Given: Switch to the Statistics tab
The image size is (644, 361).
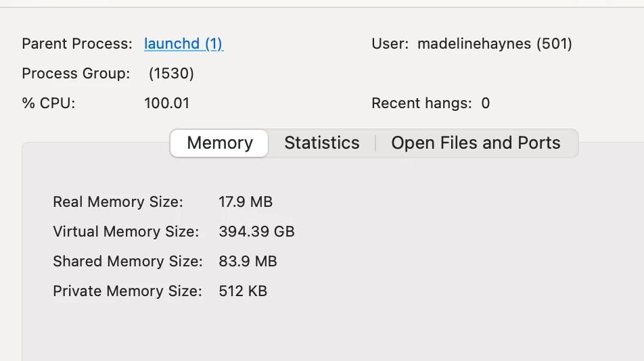Looking at the screenshot, I should coord(321,143).
